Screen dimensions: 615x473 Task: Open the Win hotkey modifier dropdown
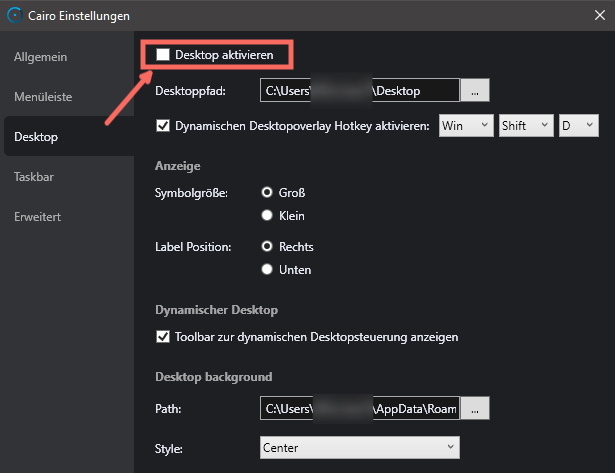tap(466, 126)
